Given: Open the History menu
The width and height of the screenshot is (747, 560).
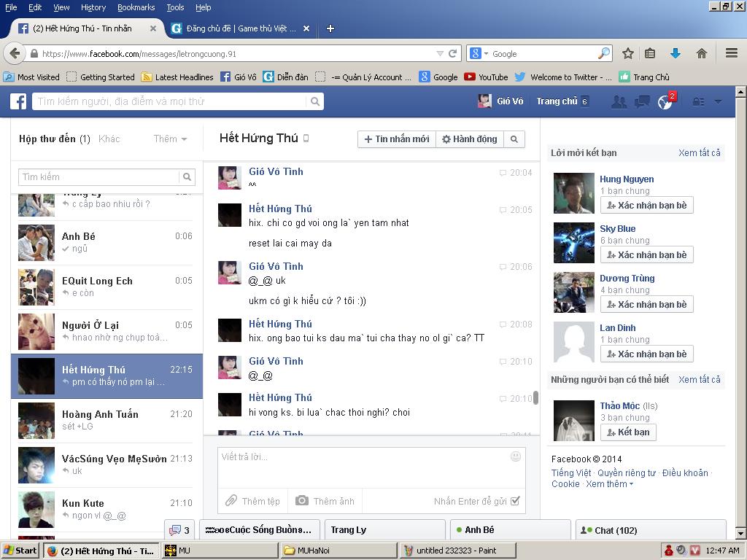Looking at the screenshot, I should pos(93,7).
